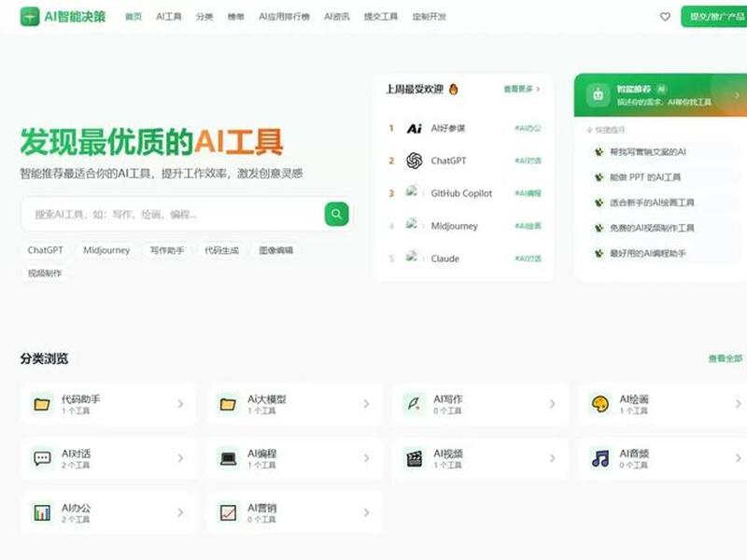Click the line chart icon for AI营销

tap(228, 512)
